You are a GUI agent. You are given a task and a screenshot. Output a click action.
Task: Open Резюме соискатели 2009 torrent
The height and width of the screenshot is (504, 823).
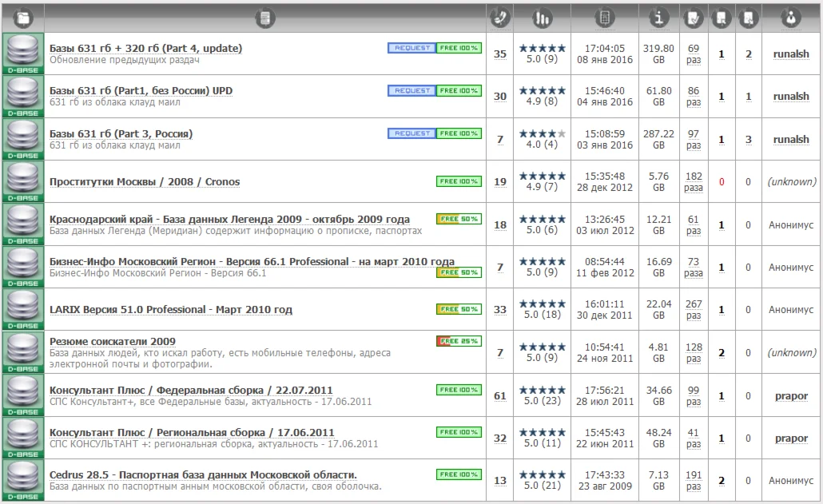113,341
